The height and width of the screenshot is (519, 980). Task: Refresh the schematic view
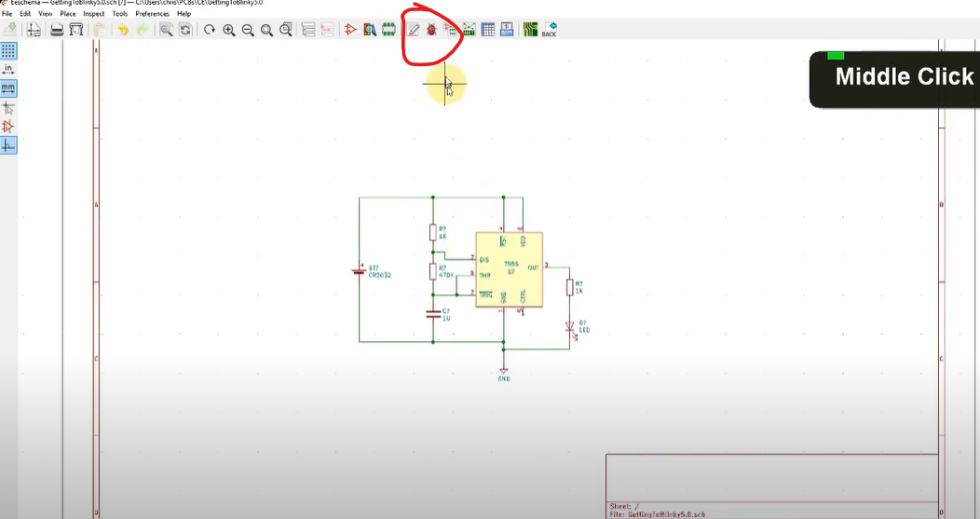point(210,30)
